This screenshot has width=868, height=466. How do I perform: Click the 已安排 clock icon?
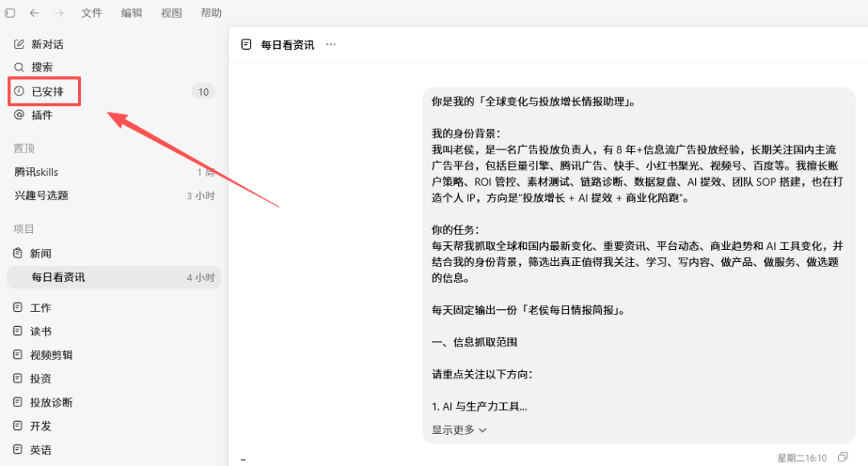point(18,92)
